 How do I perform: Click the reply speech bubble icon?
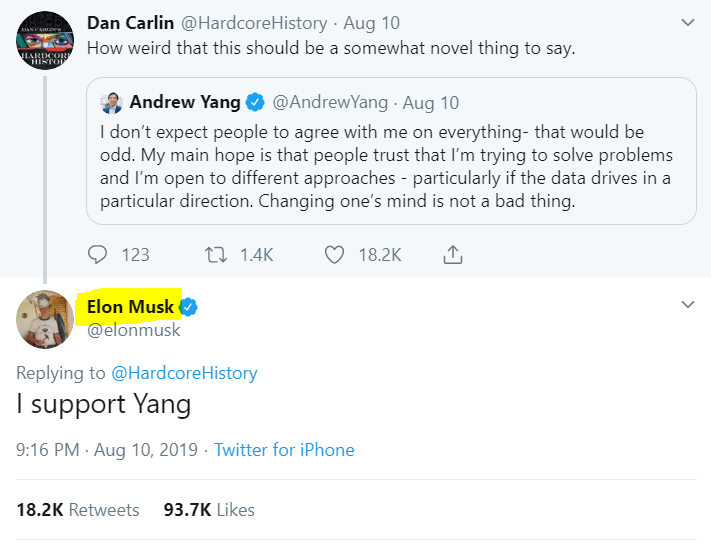pos(97,254)
